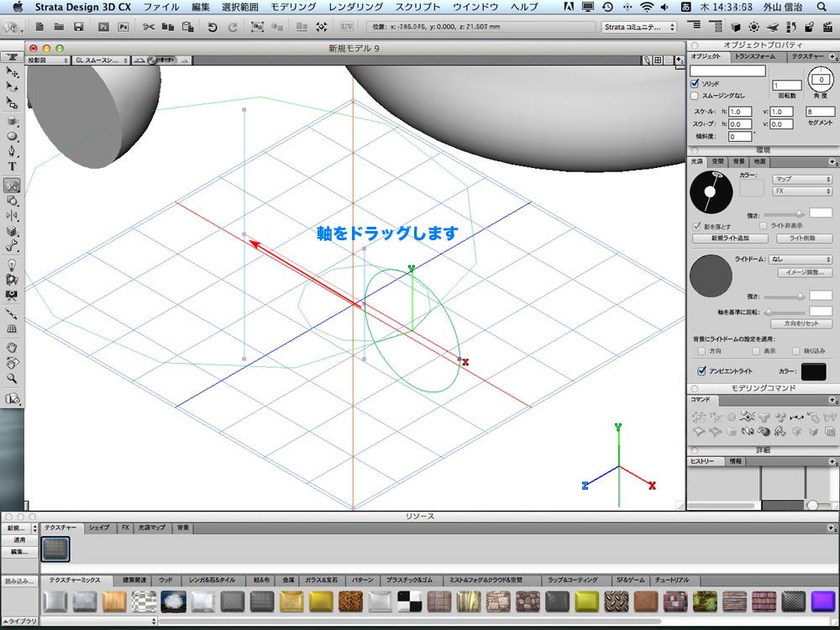840x630 pixels.
Task: Open the マップ dropdown in 環境 panel
Action: coord(801,179)
